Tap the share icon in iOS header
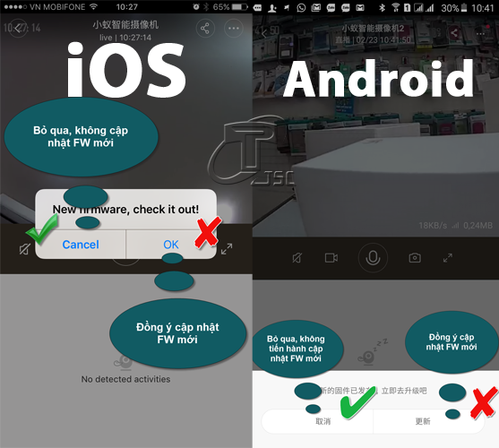This screenshot has height=448, width=499. tap(205, 29)
